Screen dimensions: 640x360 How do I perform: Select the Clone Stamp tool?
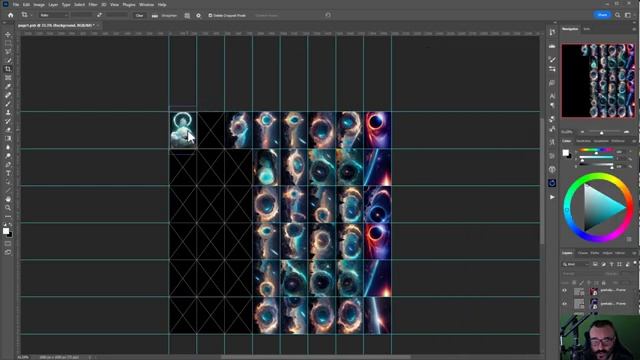(x=8, y=112)
